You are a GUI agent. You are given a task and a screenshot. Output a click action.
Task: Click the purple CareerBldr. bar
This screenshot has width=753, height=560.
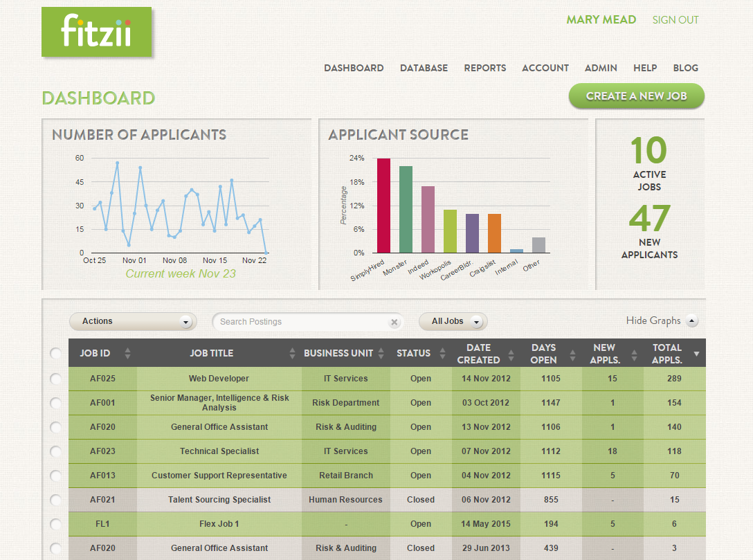pyautogui.click(x=472, y=233)
